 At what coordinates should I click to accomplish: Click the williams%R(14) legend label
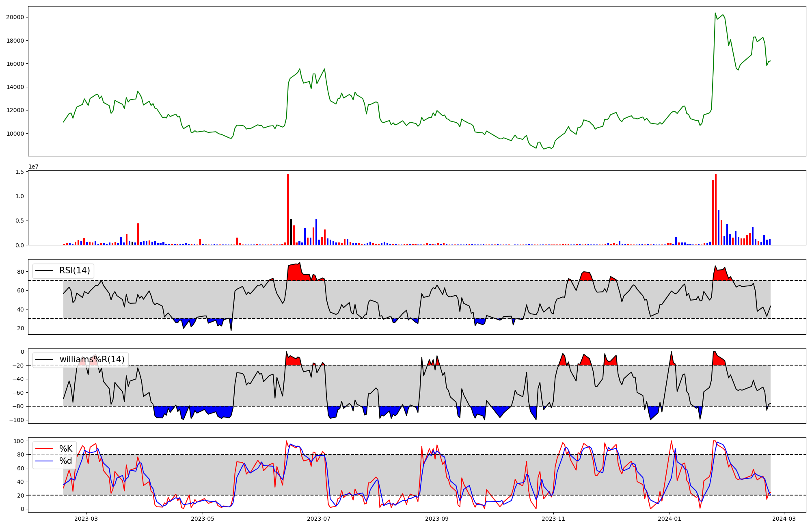(92, 359)
